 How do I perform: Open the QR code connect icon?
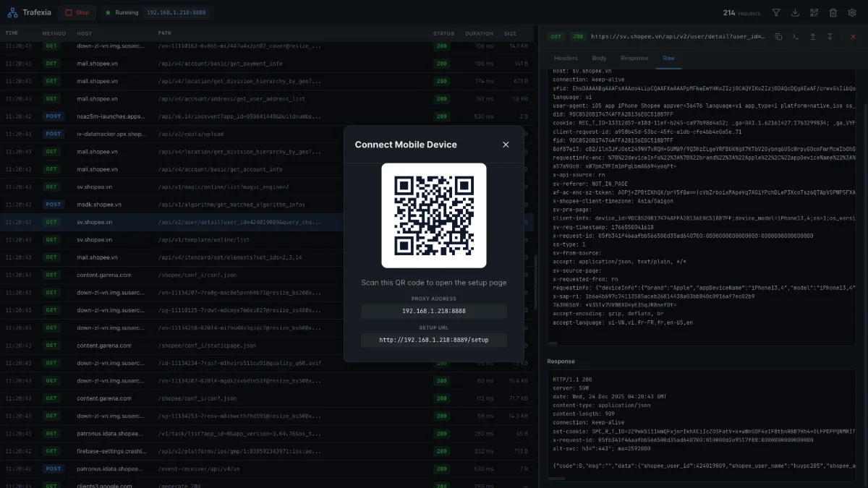(814, 12)
